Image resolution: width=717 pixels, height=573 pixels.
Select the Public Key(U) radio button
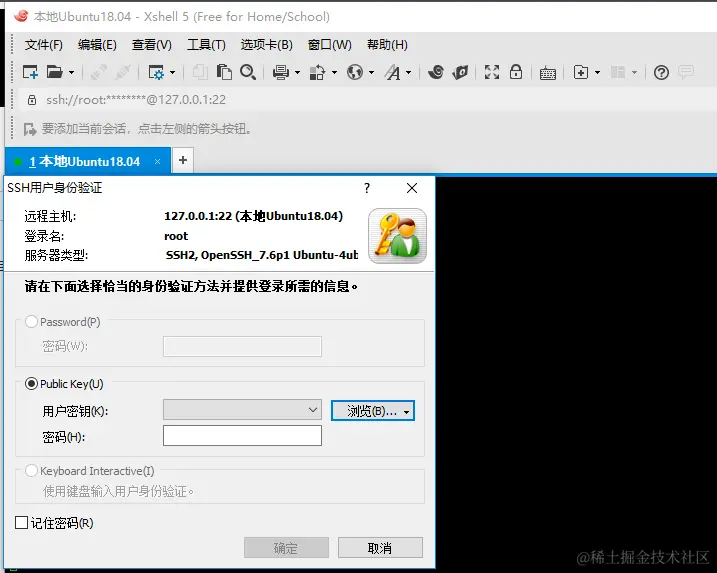pos(31,383)
